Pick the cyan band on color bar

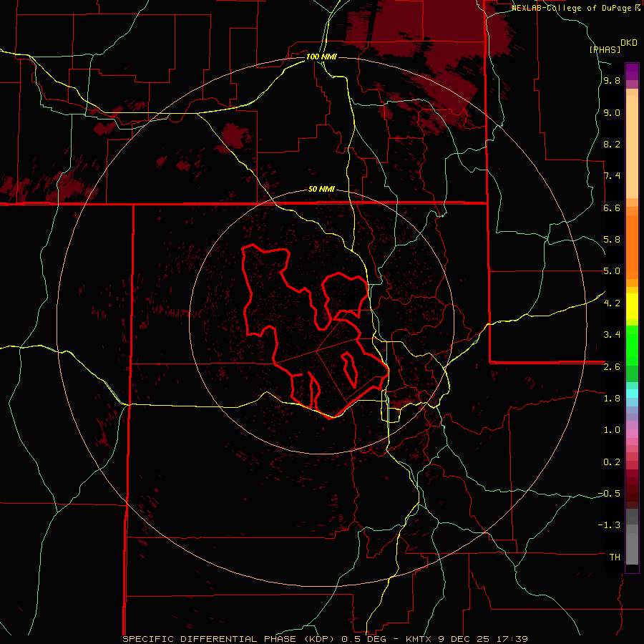pyautogui.click(x=632, y=394)
